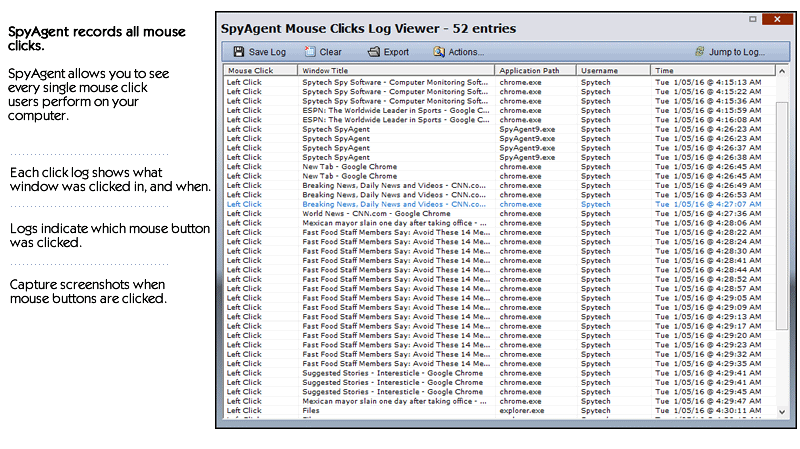
Task: Sort by Window Title column header
Action: (x=396, y=70)
